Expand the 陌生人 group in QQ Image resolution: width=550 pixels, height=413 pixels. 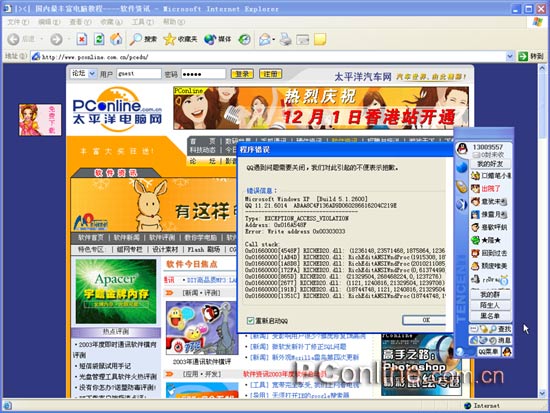pos(490,305)
